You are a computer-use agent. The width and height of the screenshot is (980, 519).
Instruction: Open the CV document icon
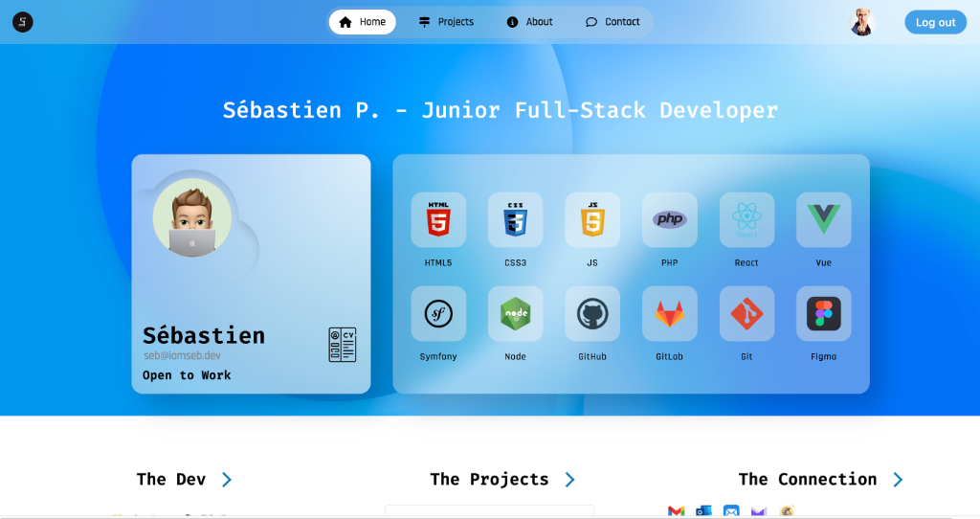343,345
